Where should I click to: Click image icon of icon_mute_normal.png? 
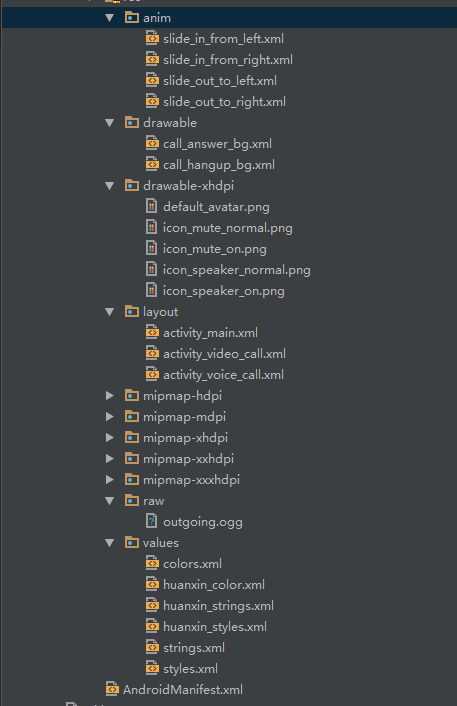(x=152, y=227)
